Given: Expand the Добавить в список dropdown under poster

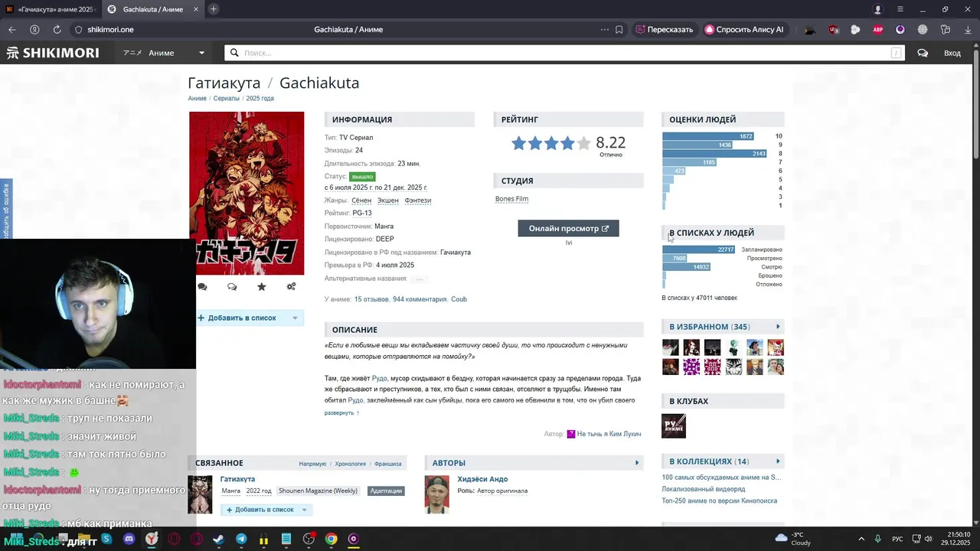Looking at the screenshot, I should (295, 318).
